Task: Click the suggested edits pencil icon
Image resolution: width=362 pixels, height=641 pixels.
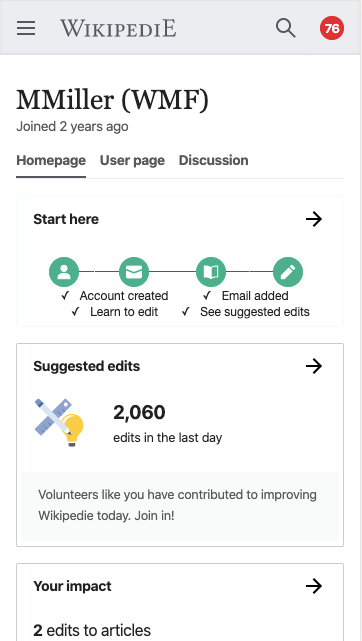Action: pyautogui.click(x=288, y=272)
